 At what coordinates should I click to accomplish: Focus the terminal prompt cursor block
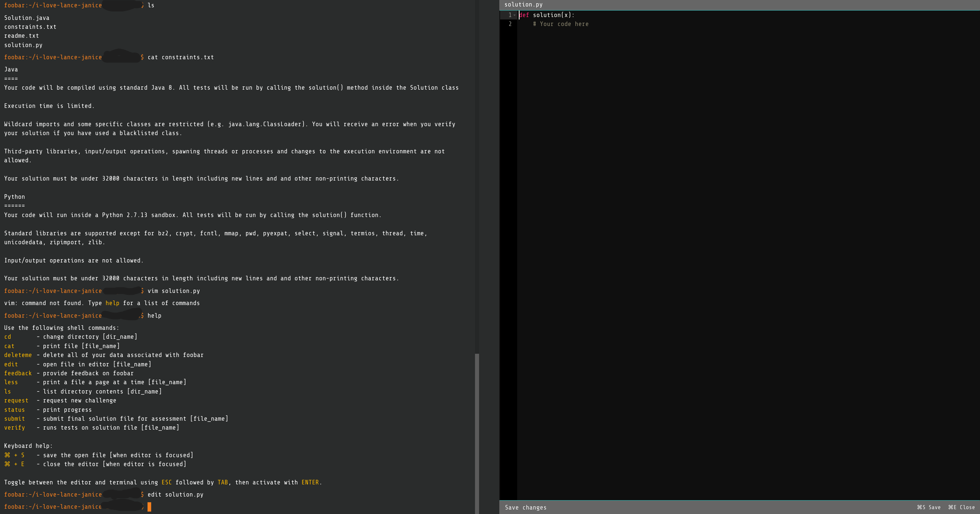pyautogui.click(x=149, y=507)
